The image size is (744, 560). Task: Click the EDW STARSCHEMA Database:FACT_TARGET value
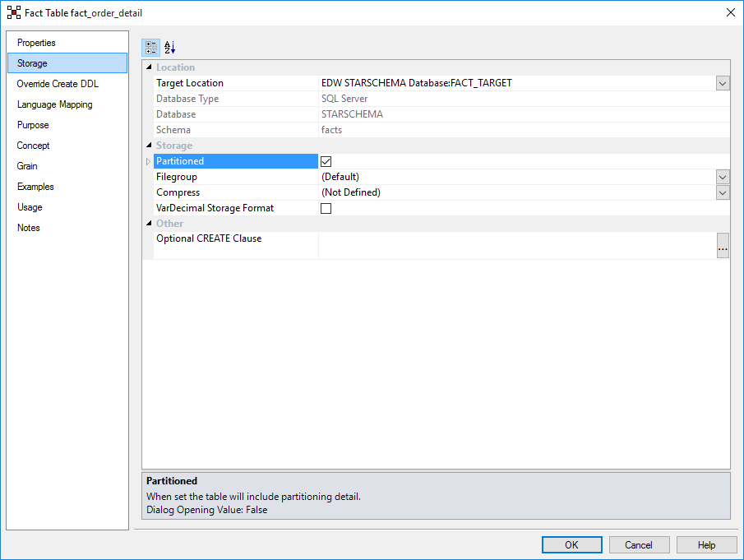(x=417, y=83)
